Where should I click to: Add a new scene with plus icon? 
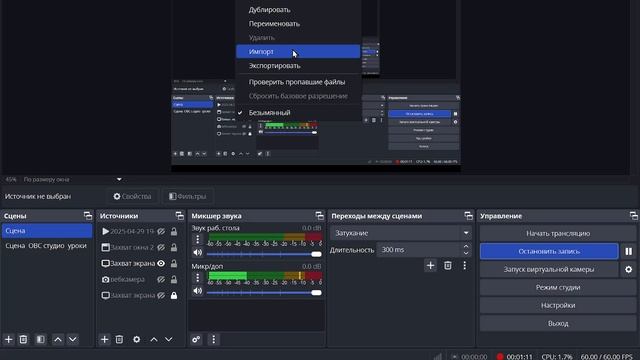[x=9, y=339]
